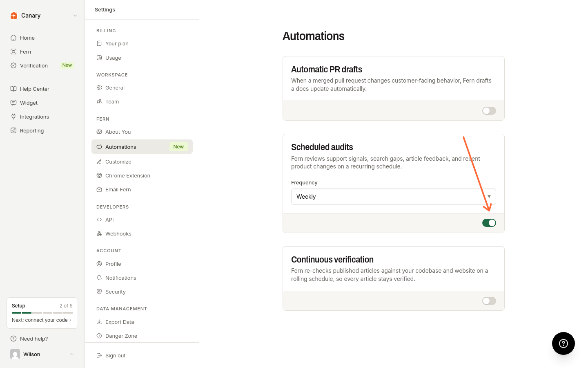The image size is (588, 368).
Task: Click the About You card icon
Action: coord(99,132)
